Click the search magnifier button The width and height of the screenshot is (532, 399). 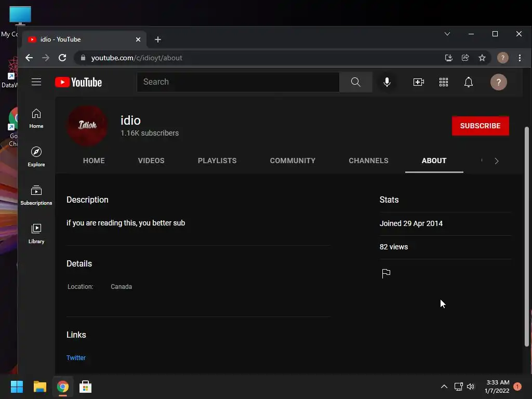pyautogui.click(x=355, y=82)
